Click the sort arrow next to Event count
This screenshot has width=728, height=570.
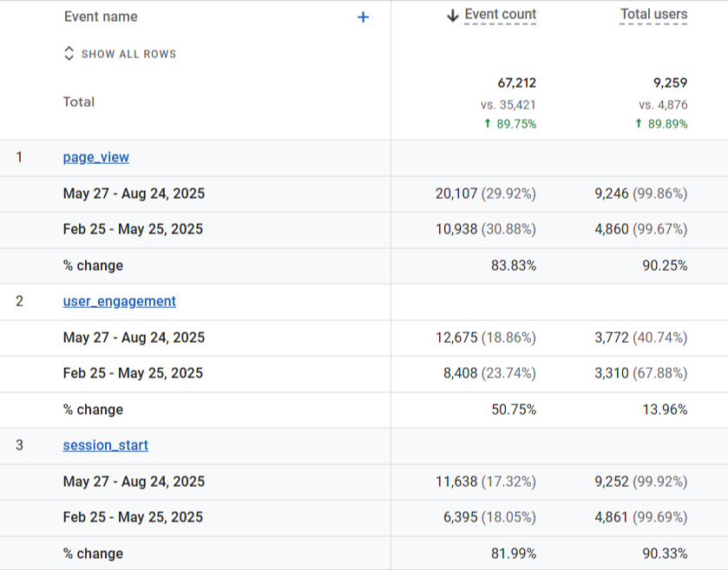452,16
